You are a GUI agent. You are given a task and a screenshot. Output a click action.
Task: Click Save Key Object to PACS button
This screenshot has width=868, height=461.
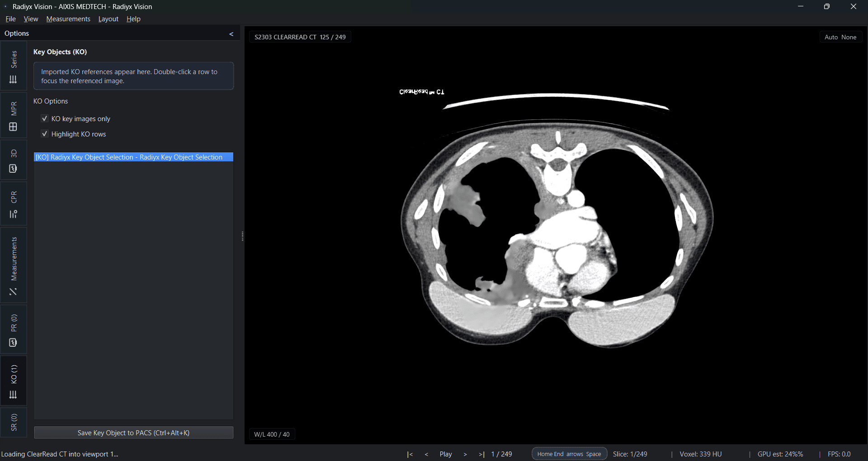(133, 433)
